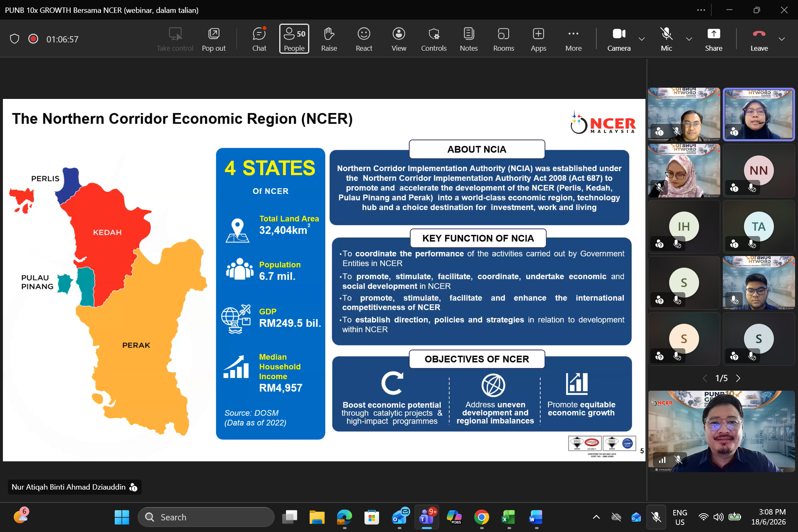798x532 pixels.
Task: Open the React emoji options
Action: point(364,39)
